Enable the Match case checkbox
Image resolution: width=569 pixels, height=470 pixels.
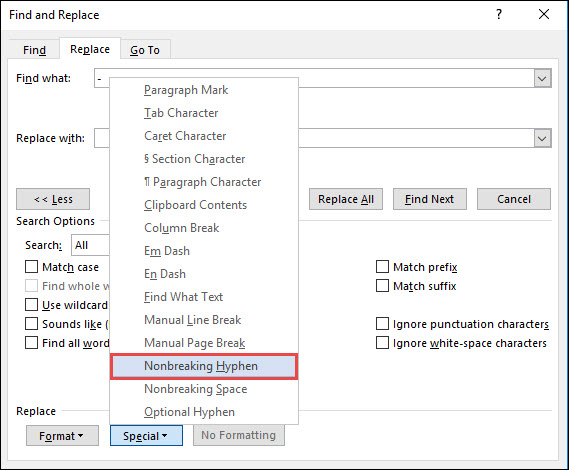tap(32, 267)
